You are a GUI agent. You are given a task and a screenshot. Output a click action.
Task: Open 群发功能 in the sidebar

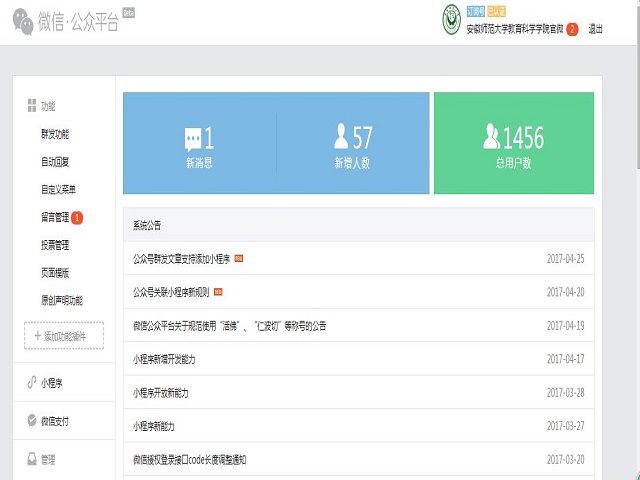[55, 134]
